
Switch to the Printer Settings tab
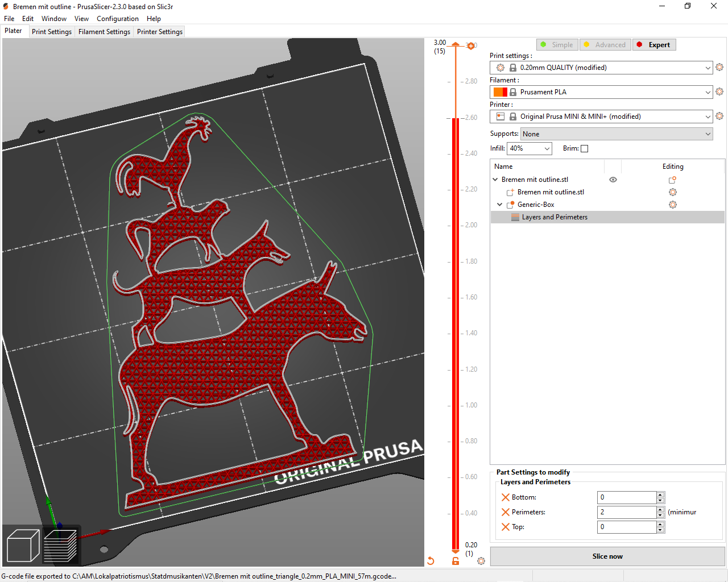pyautogui.click(x=160, y=32)
